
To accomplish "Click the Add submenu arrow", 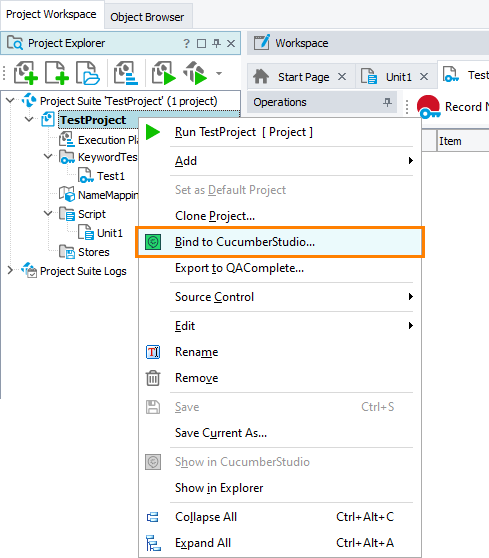I will [411, 161].
